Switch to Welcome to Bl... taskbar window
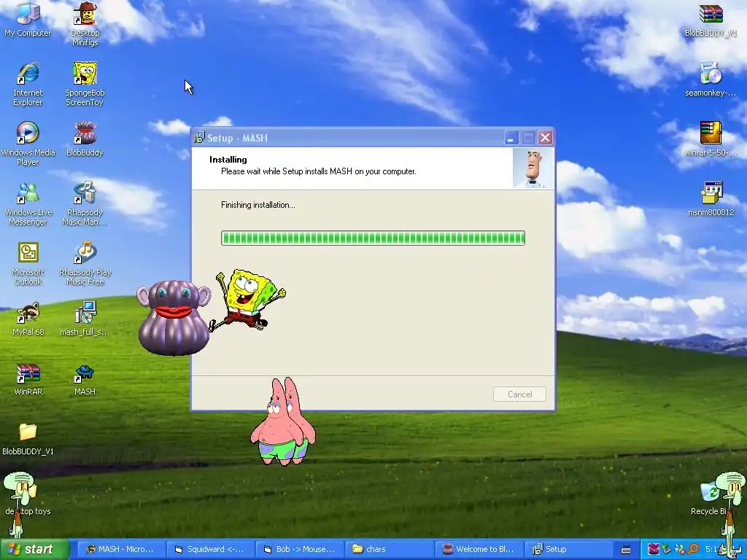Image resolution: width=747 pixels, height=560 pixels. coord(478,549)
